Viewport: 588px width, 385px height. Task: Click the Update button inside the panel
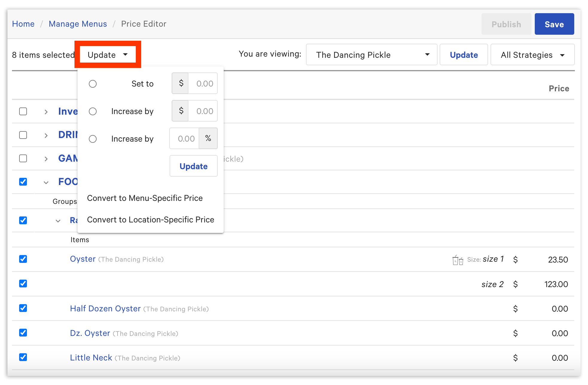[x=193, y=166]
